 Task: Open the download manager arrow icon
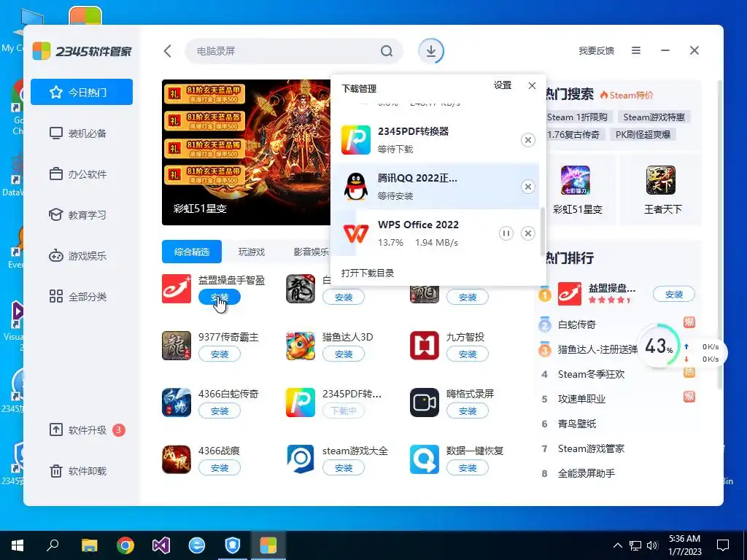430,51
